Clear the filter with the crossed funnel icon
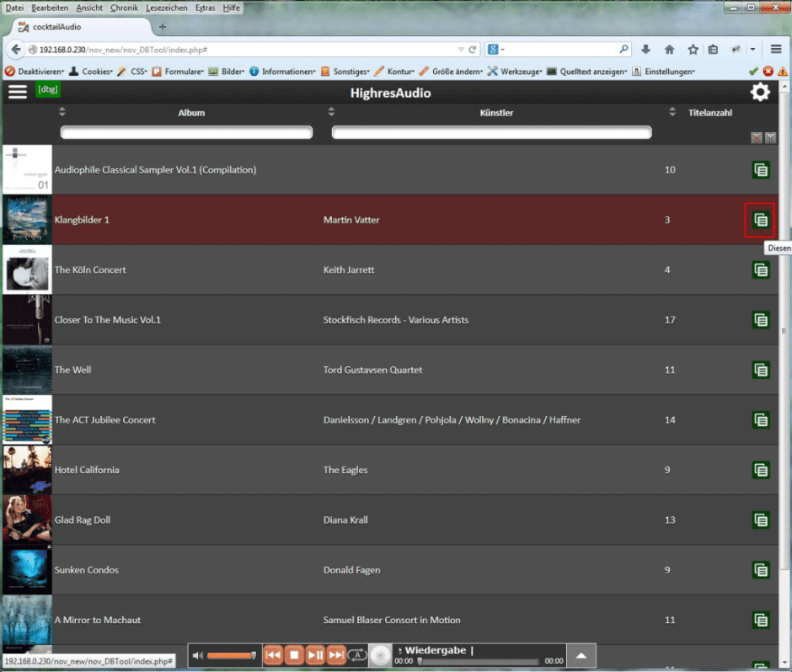 (x=756, y=137)
